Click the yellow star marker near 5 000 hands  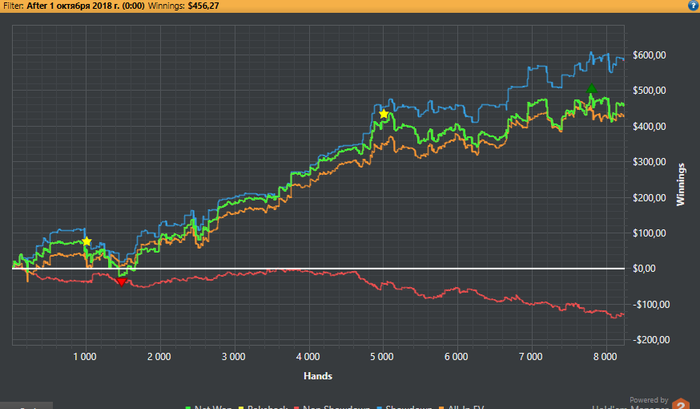coord(383,113)
